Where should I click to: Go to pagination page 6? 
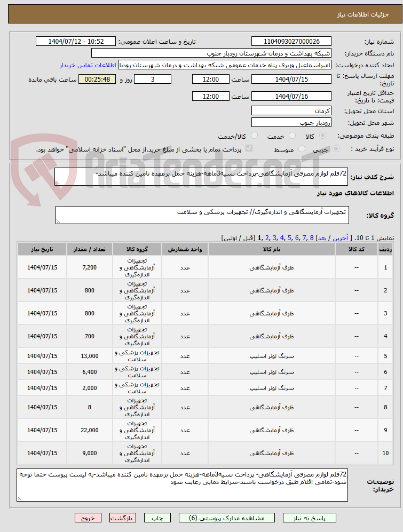pyautogui.click(x=297, y=238)
